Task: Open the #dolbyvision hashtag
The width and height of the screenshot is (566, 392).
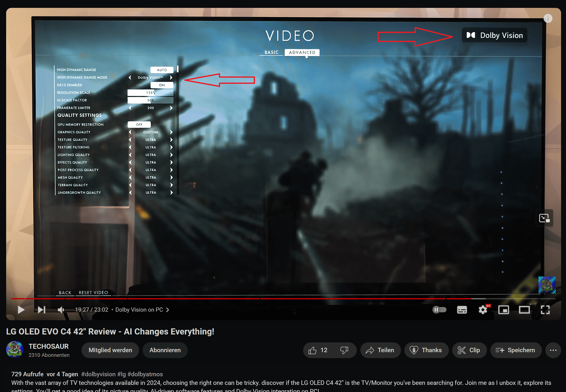Action: click(98, 374)
